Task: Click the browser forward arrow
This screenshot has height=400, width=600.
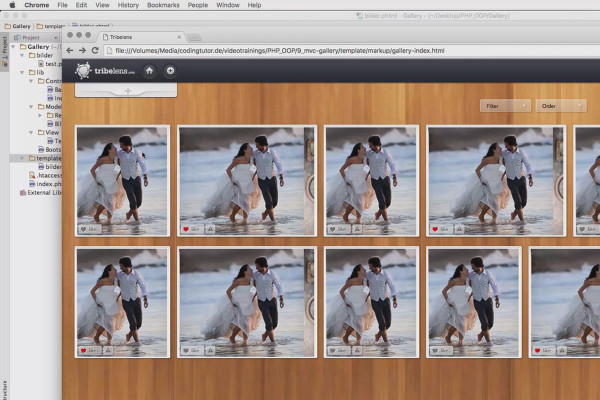Action: (82, 51)
